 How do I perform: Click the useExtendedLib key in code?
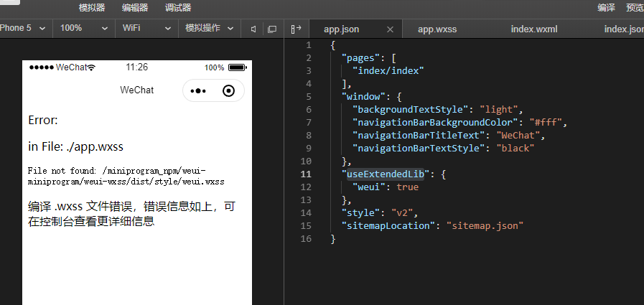coord(386,174)
